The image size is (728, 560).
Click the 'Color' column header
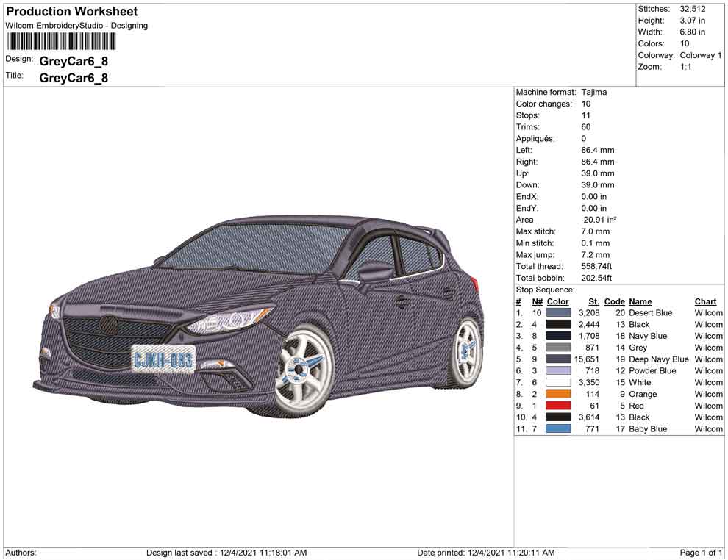[x=557, y=301]
